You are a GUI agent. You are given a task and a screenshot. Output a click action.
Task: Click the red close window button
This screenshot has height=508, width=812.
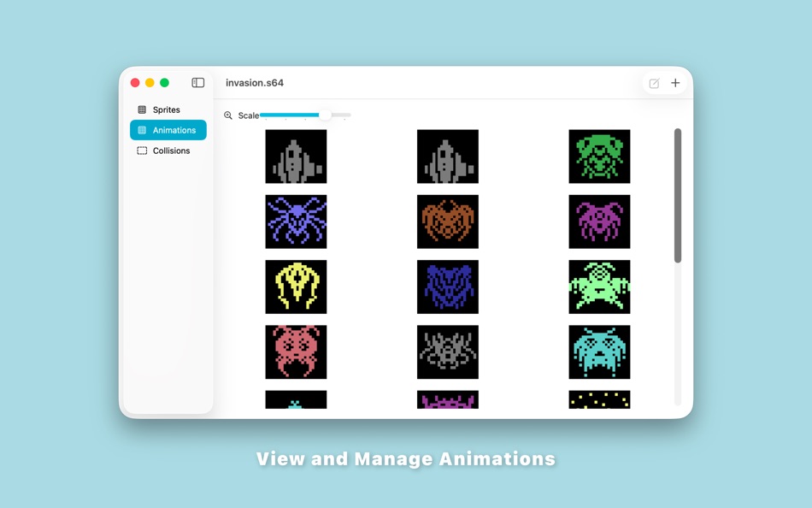pos(135,83)
